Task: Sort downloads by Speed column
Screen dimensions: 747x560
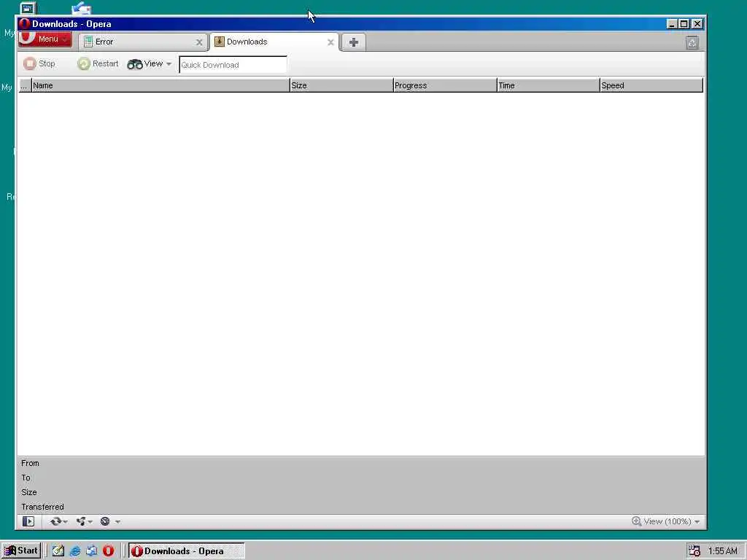Action: point(651,86)
